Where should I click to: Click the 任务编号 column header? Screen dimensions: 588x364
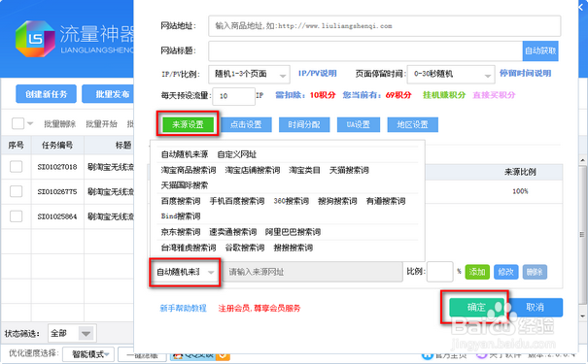tap(57, 145)
